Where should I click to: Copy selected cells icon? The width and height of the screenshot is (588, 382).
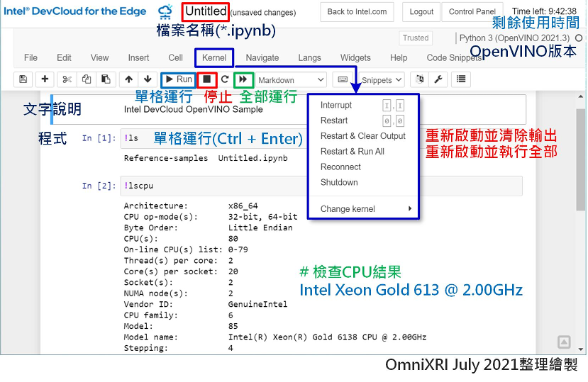[87, 79]
